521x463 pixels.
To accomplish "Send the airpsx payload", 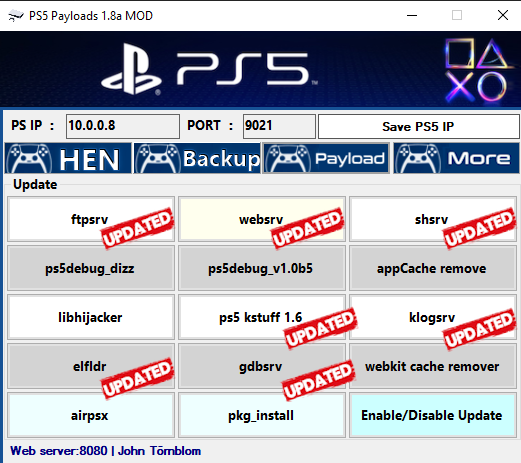I will click(x=91, y=415).
